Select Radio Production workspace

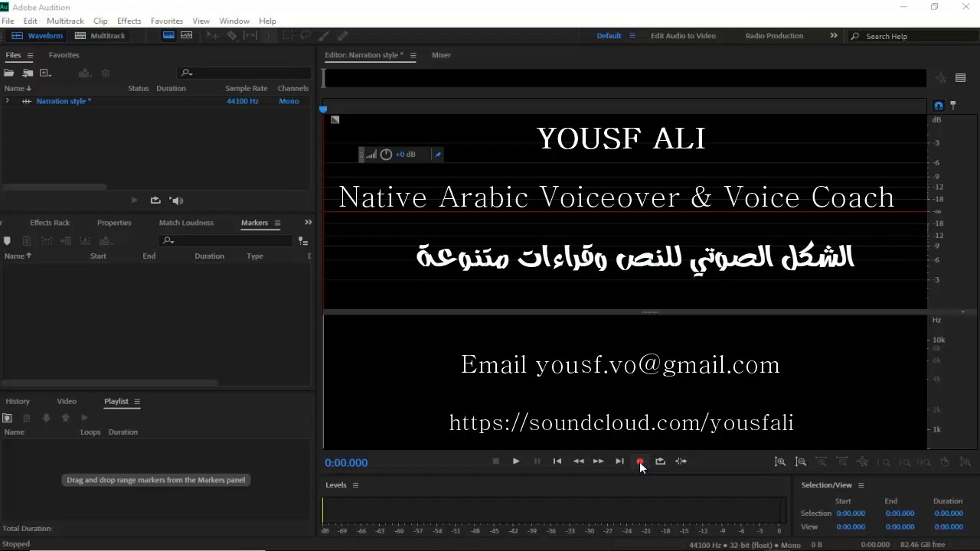click(774, 36)
